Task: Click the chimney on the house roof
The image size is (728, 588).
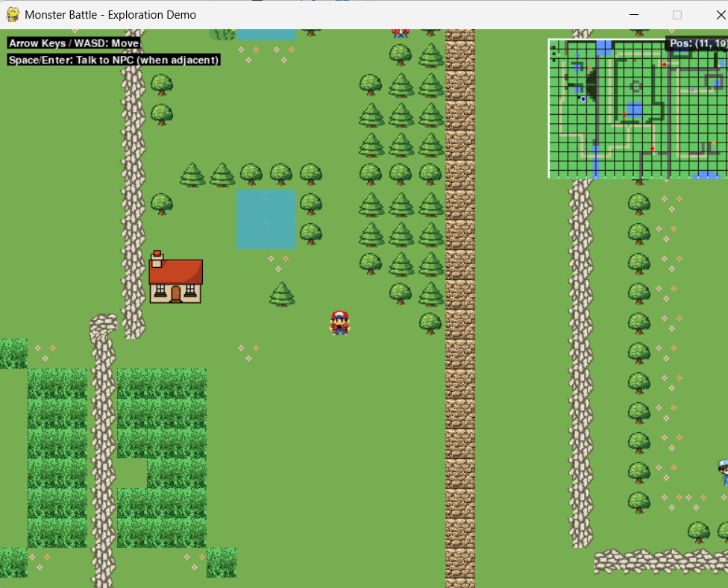Action: [x=157, y=259]
